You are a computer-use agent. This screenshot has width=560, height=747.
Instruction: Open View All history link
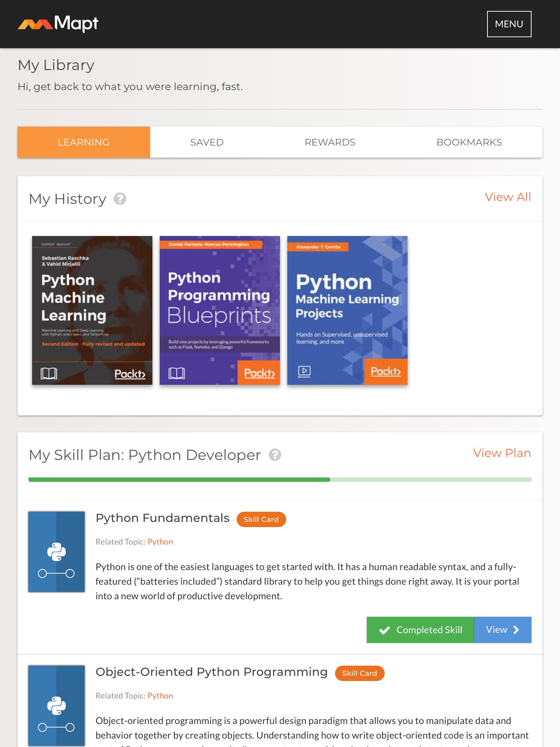(508, 197)
